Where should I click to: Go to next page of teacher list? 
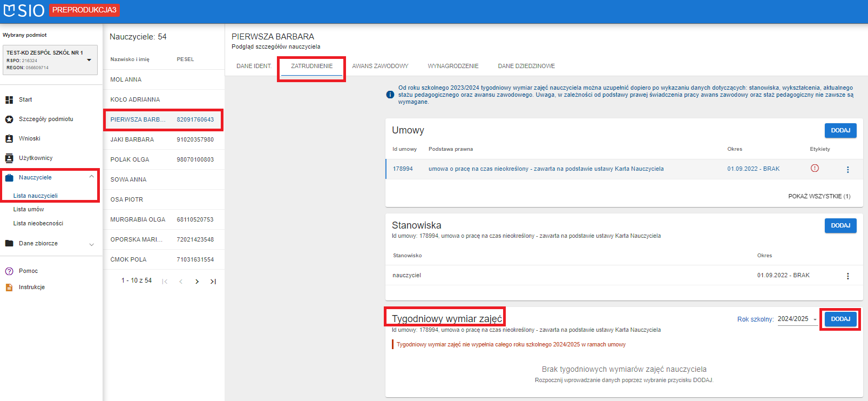(x=197, y=282)
